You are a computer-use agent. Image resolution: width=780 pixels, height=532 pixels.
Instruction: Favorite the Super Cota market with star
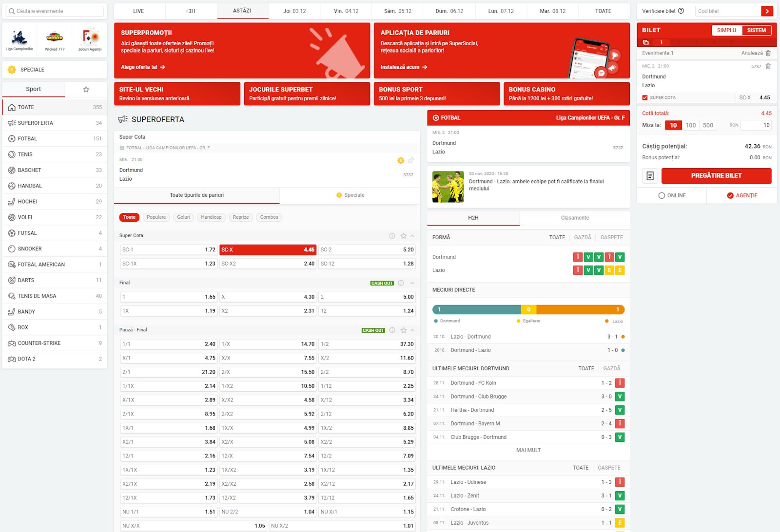coord(403,236)
